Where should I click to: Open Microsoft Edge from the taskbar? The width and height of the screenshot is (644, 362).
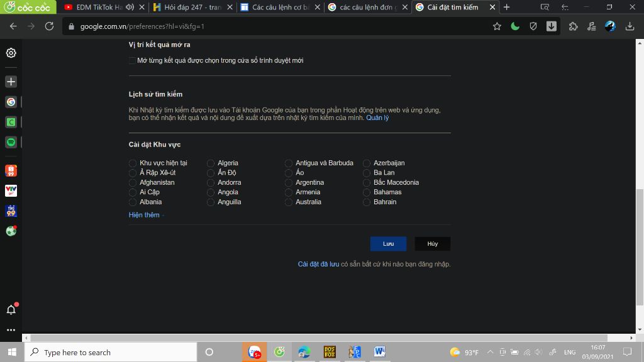click(x=304, y=352)
